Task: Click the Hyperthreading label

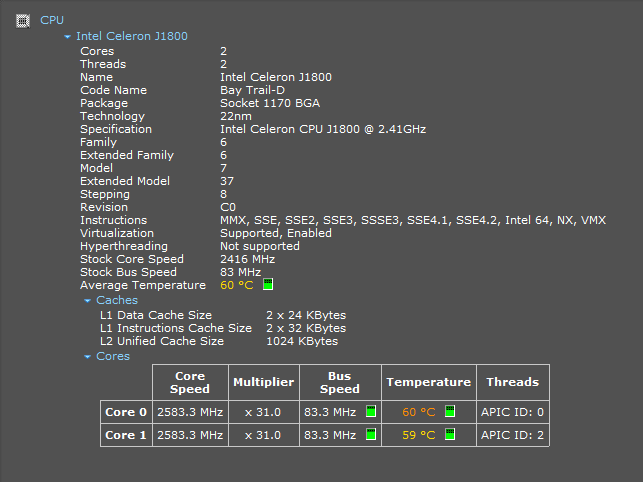Action: coord(124,246)
